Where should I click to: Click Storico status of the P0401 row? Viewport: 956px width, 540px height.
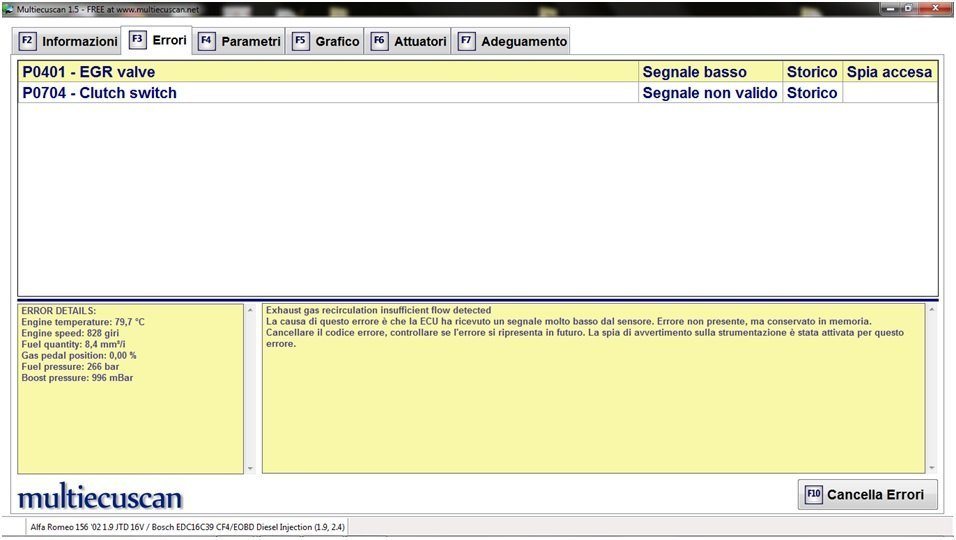812,72
